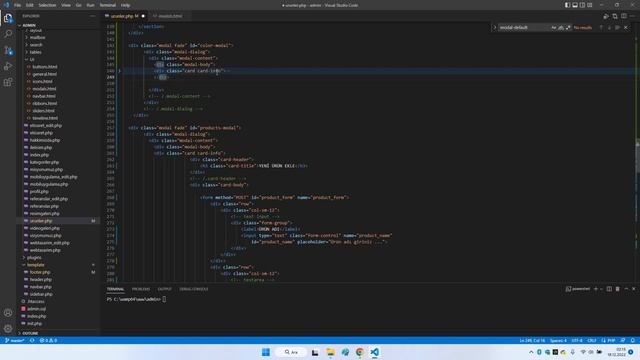Unfold collapsed code at line 146 arrow
The image size is (640, 360).
119,71
